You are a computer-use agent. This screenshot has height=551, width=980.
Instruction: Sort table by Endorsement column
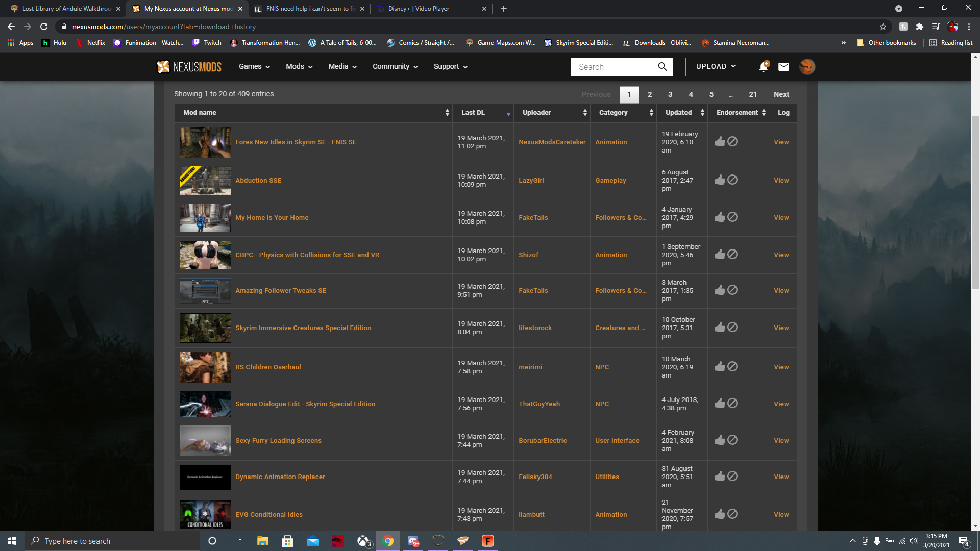click(738, 113)
